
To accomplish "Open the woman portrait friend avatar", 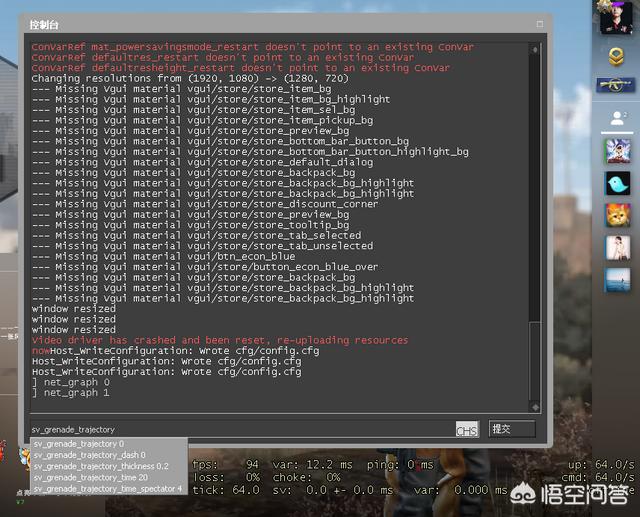I will click(x=618, y=248).
